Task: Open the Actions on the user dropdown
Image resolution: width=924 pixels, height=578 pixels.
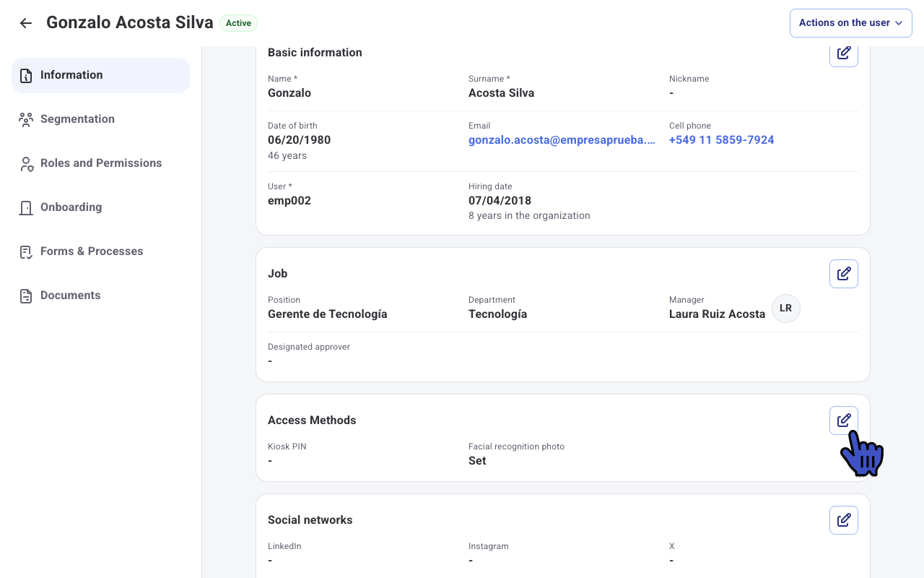Action: pos(851,23)
